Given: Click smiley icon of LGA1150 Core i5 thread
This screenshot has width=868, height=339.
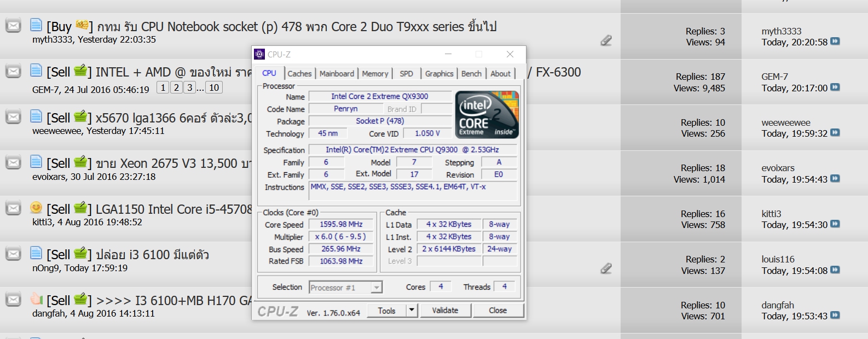Looking at the screenshot, I should coord(36,208).
